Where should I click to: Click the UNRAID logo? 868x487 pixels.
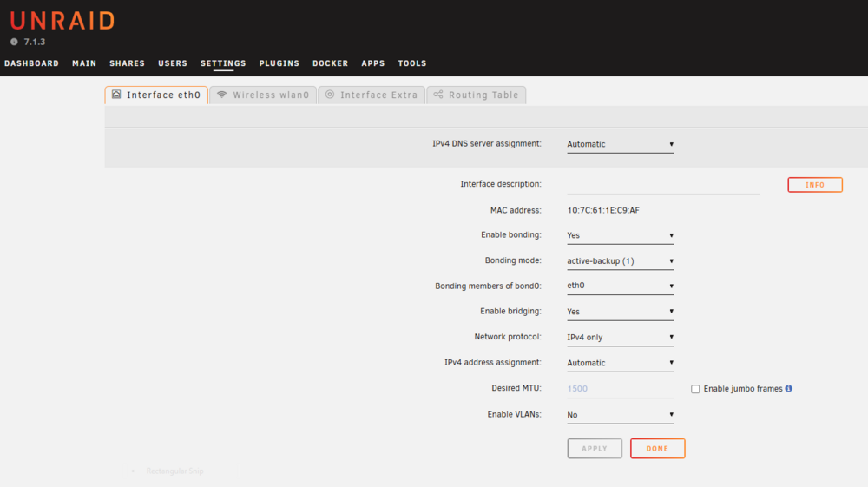[x=62, y=21]
